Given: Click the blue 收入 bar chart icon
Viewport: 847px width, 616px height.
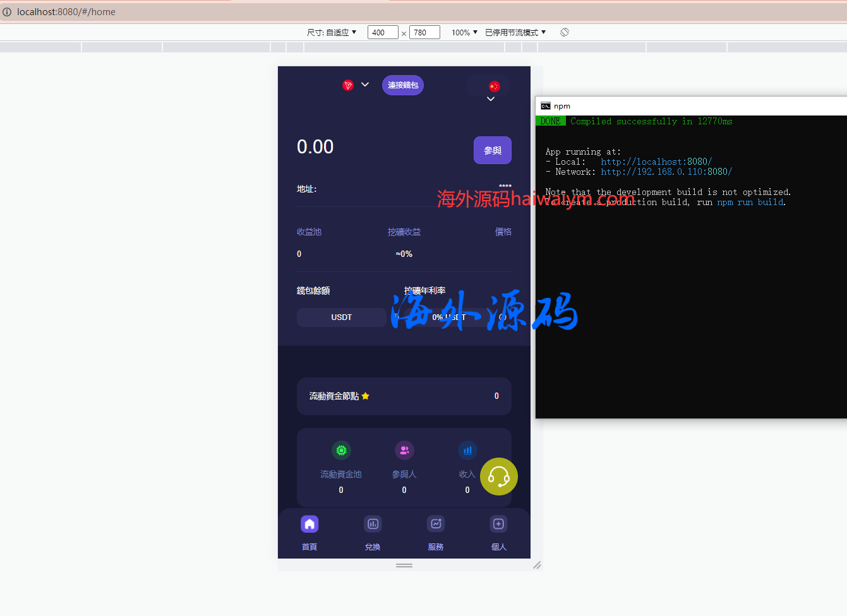Looking at the screenshot, I should 467,450.
